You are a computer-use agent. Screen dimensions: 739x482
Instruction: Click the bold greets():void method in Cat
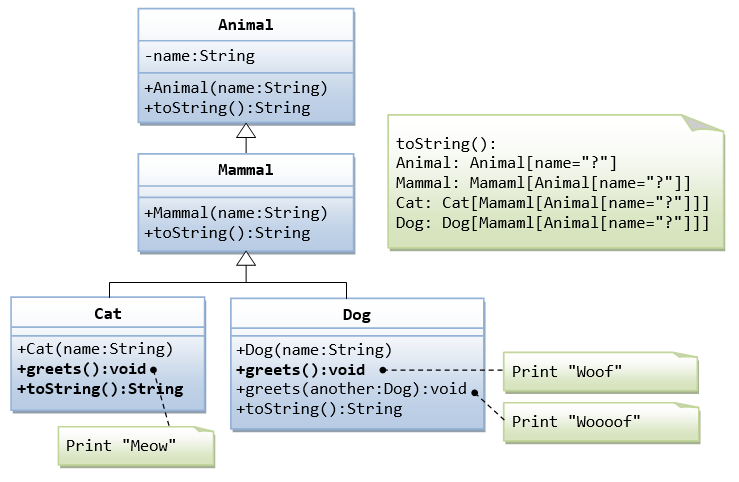(81, 369)
